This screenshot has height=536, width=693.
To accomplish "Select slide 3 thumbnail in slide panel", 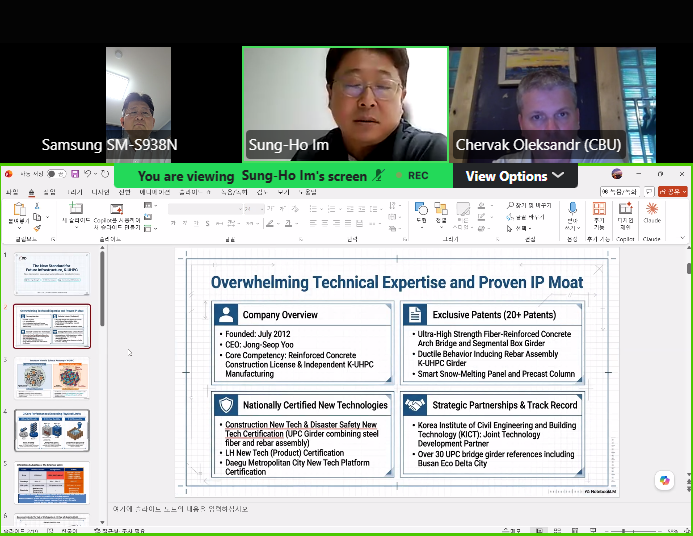I will (52, 378).
